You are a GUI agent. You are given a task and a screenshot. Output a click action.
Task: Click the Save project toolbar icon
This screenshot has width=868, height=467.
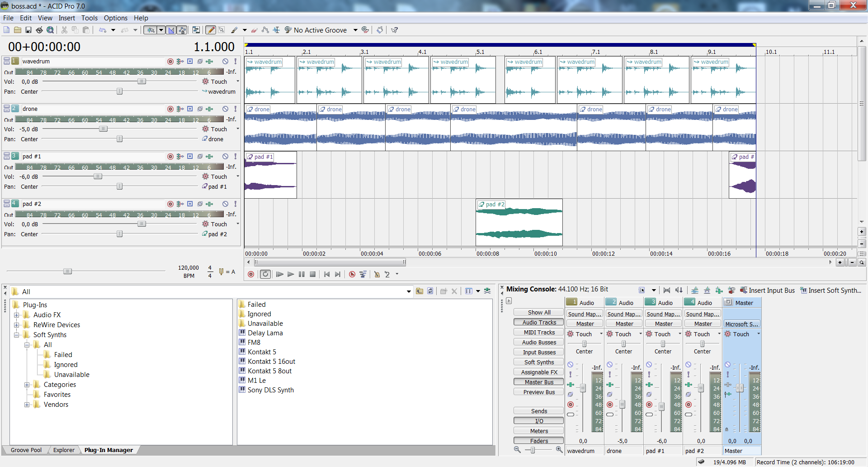click(x=28, y=30)
